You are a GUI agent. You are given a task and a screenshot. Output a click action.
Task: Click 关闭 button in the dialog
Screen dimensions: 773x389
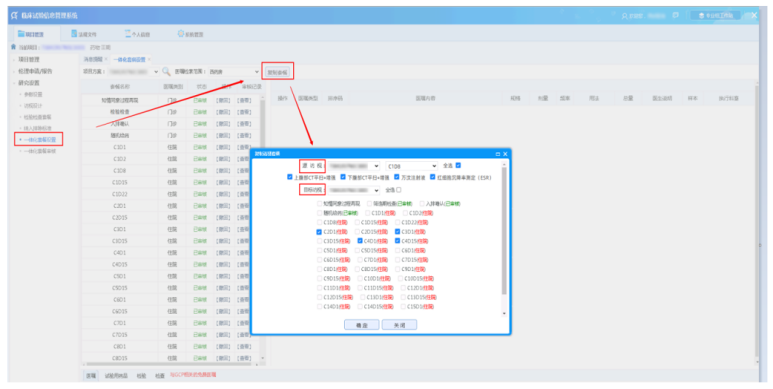click(x=399, y=325)
